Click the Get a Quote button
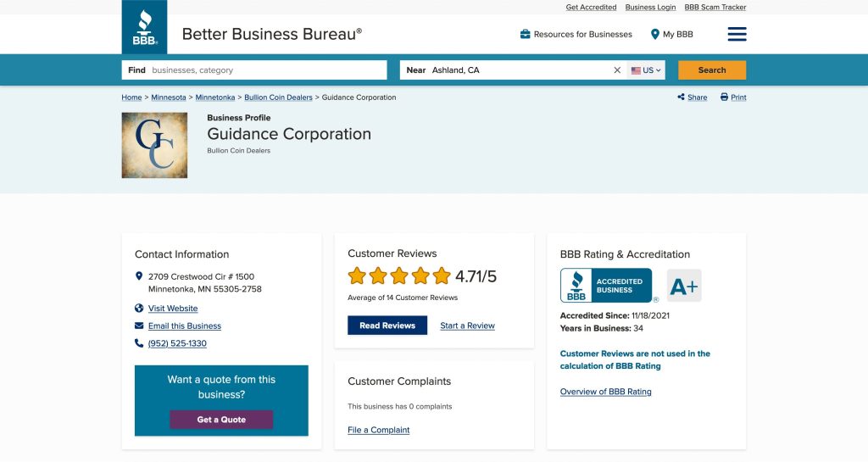This screenshot has width=868, height=462. tap(221, 420)
